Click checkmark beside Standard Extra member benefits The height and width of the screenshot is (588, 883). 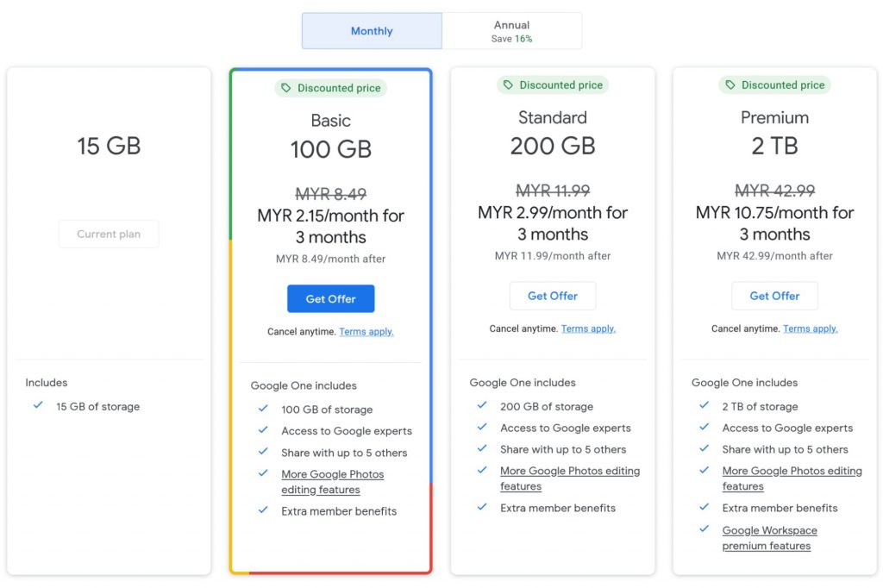[482, 507]
